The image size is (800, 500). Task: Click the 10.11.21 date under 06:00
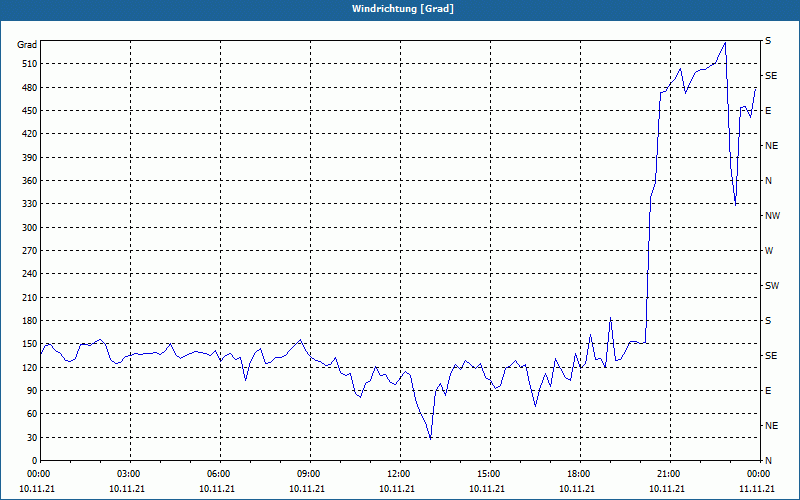coord(217,489)
